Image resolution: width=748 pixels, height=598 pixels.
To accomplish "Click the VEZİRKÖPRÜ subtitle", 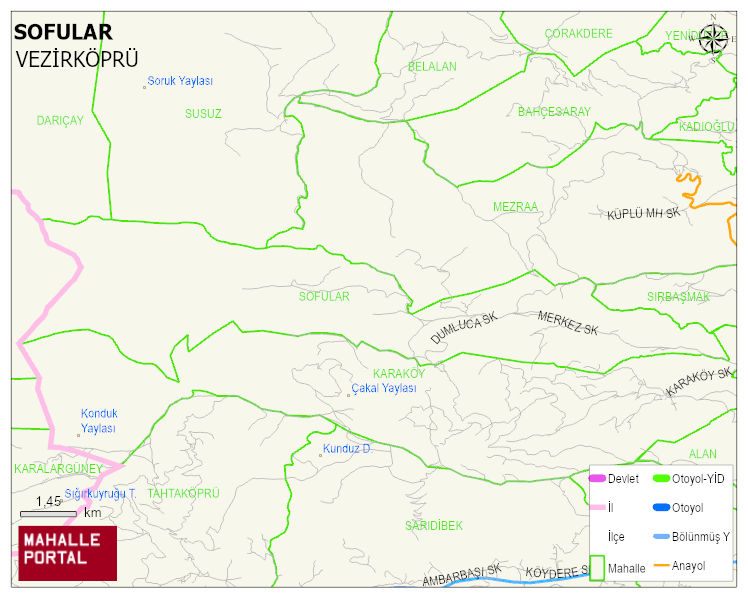I will click(x=77, y=60).
